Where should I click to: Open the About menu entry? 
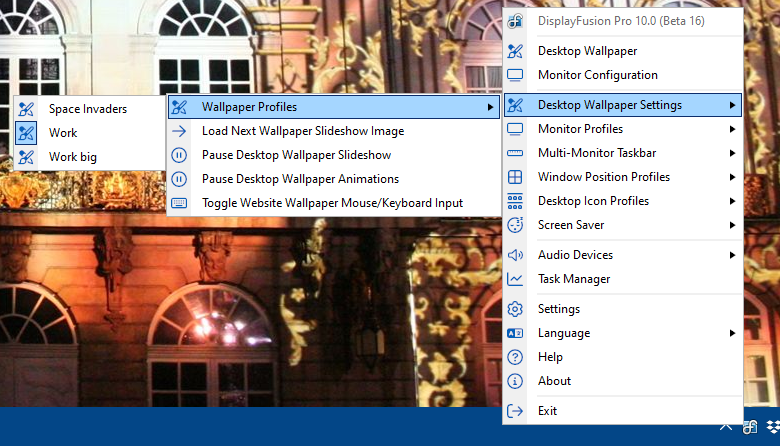623,381
